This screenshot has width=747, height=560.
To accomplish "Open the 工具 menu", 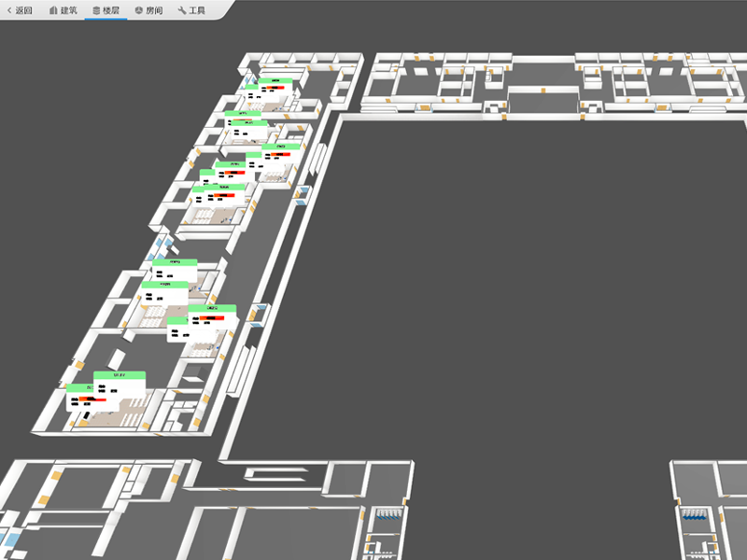I will 197,10.
